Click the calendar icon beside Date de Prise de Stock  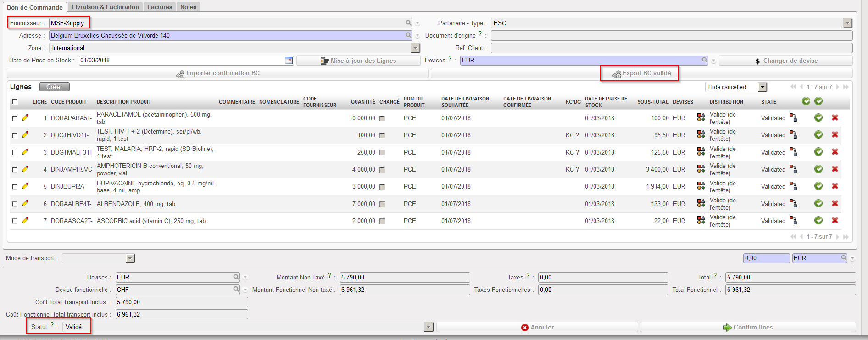289,61
